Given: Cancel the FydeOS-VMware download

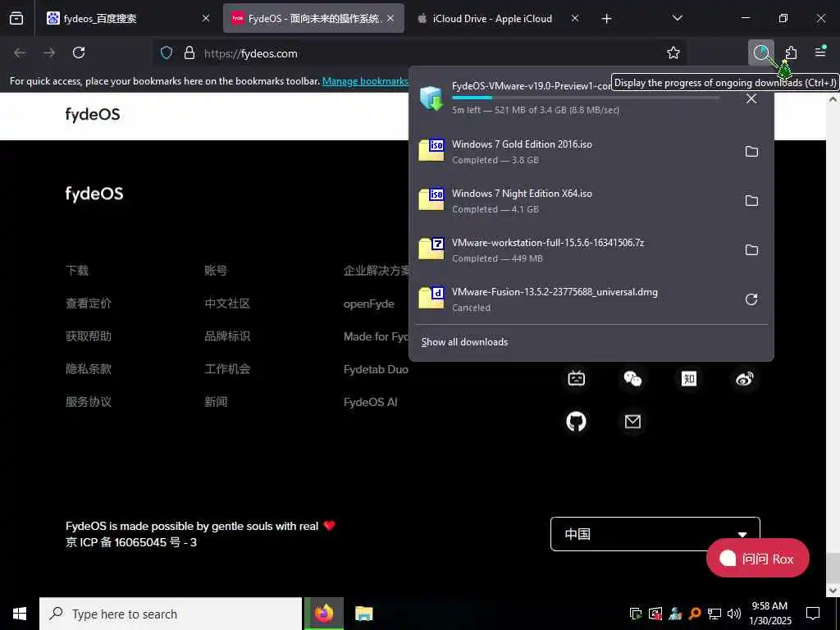Looking at the screenshot, I should coord(751,98).
